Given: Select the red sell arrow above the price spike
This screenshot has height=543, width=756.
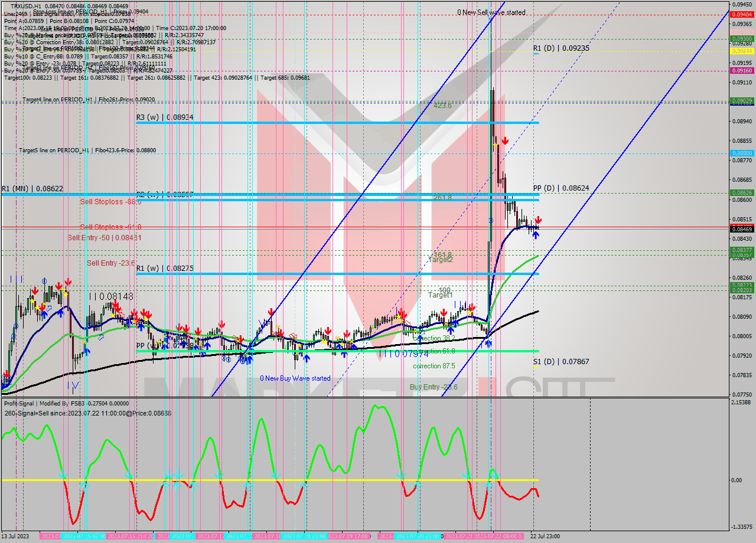Looking at the screenshot, I should click(x=506, y=142).
